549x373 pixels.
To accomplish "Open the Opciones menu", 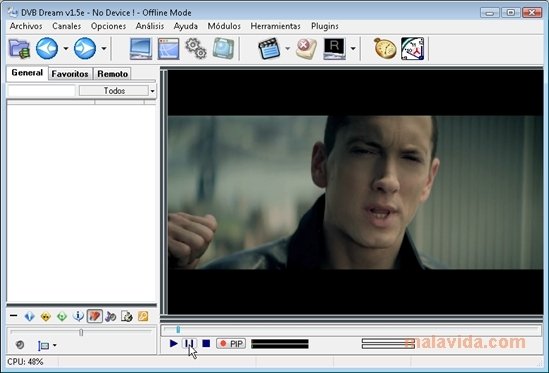I will [x=109, y=26].
